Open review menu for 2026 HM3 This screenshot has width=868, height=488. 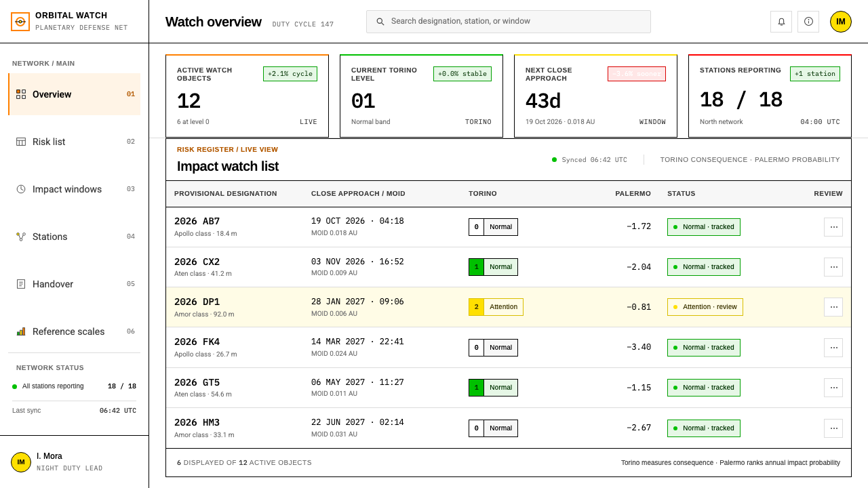[833, 428]
